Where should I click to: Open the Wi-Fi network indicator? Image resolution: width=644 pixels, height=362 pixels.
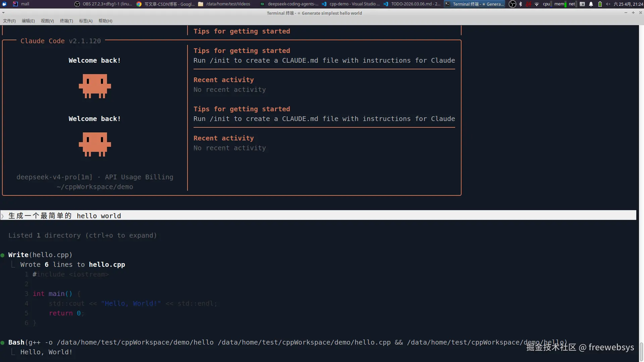[x=537, y=4]
